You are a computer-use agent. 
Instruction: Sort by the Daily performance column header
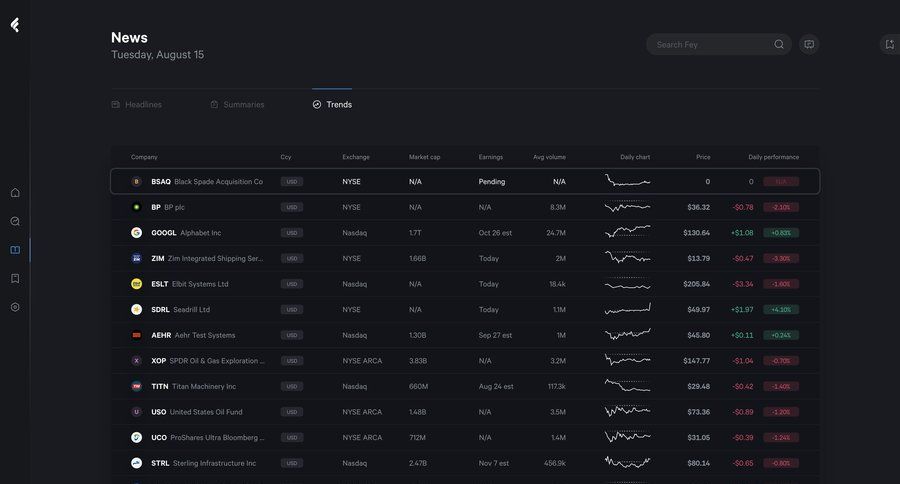click(x=773, y=157)
